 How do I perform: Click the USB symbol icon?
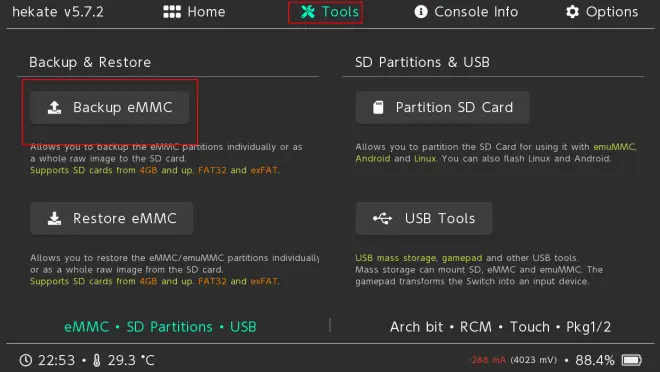382,218
